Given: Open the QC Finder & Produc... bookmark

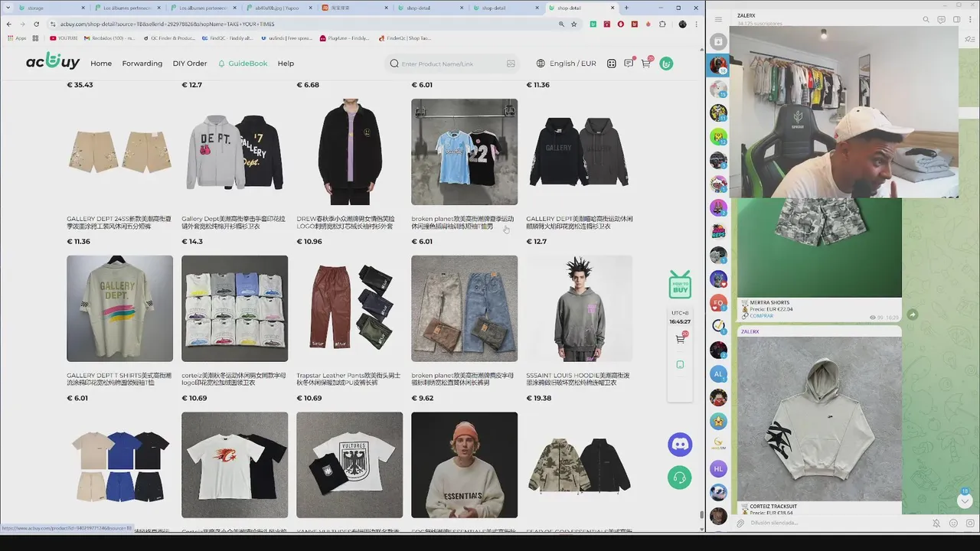Looking at the screenshot, I should click(x=171, y=37).
